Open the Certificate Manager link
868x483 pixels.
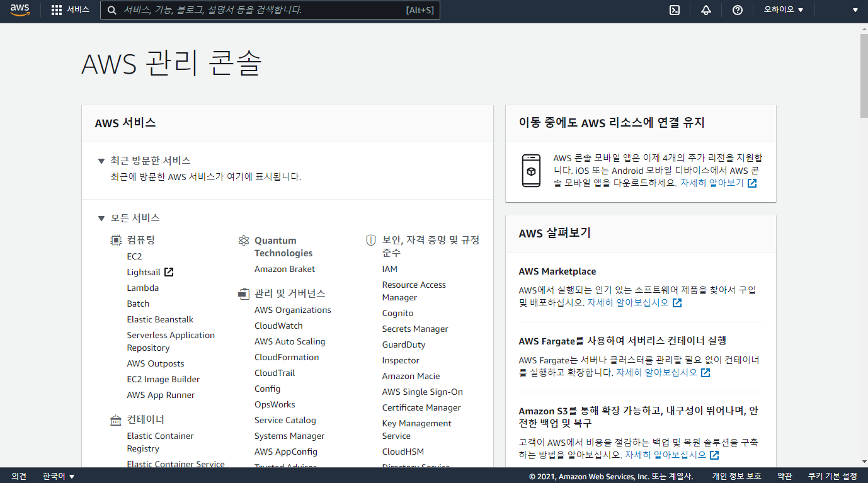(x=421, y=407)
